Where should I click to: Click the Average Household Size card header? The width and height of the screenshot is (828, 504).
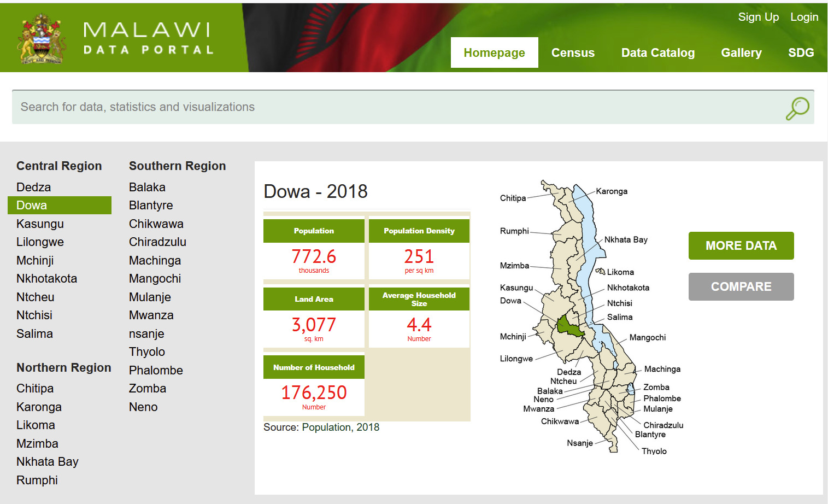coord(419,298)
